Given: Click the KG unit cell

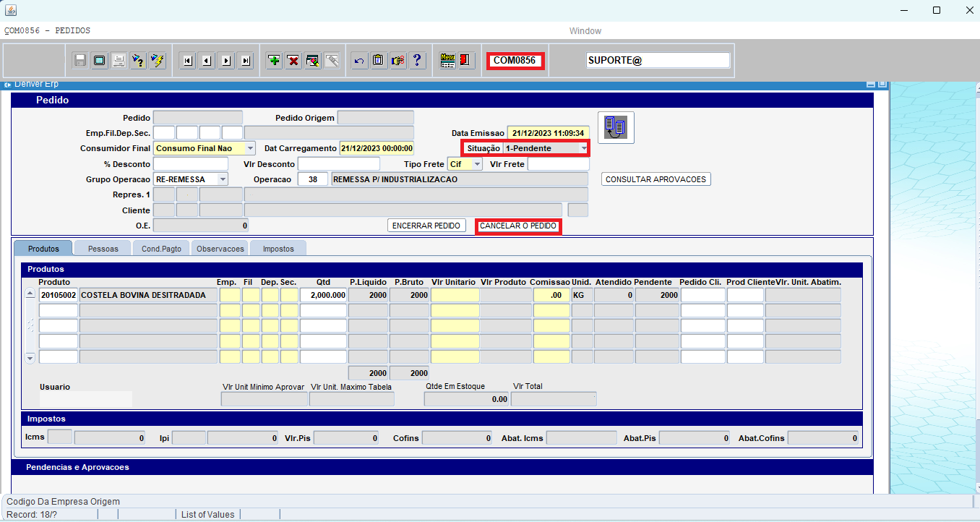Looking at the screenshot, I should [582, 295].
